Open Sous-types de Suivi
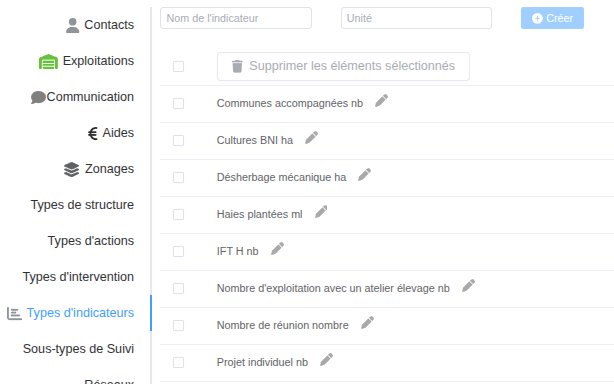The image size is (614, 384). click(78, 349)
